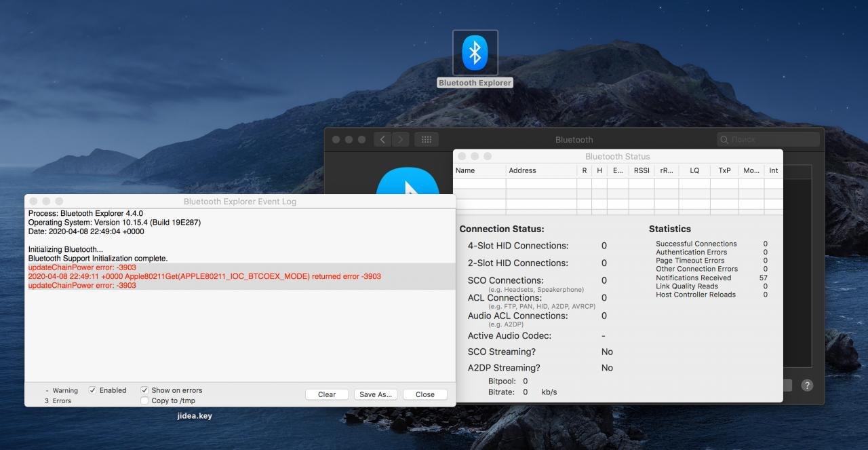Click the search field in Bluetooth preferences
The image size is (868, 450).
768,139
